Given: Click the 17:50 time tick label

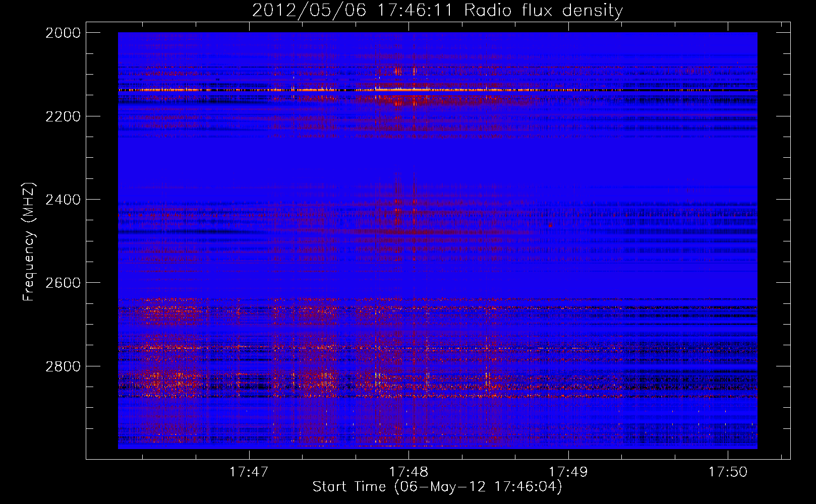Looking at the screenshot, I should coord(728,472).
